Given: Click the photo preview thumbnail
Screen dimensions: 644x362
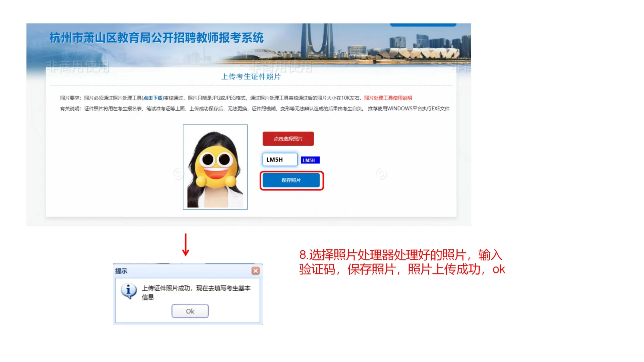Looking at the screenshot, I should tap(215, 167).
